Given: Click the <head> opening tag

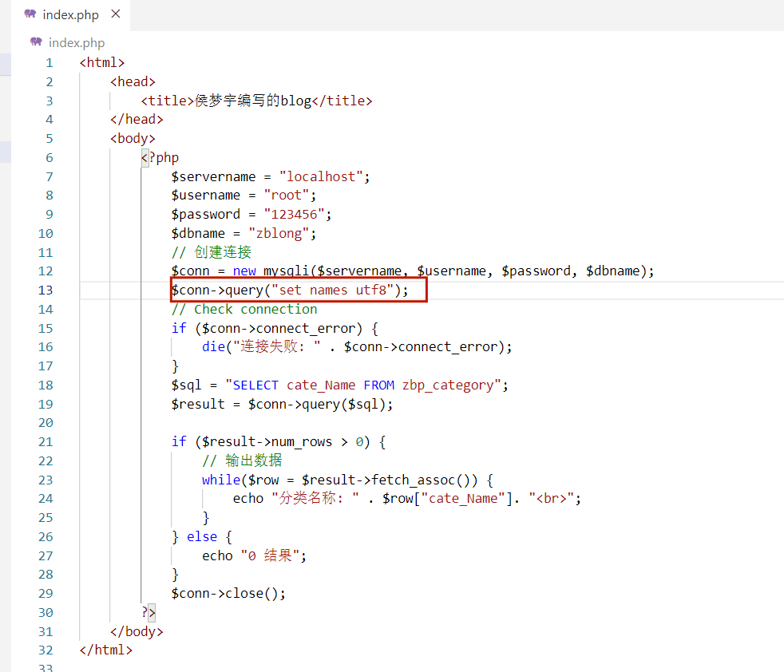Looking at the screenshot, I should point(133,82).
